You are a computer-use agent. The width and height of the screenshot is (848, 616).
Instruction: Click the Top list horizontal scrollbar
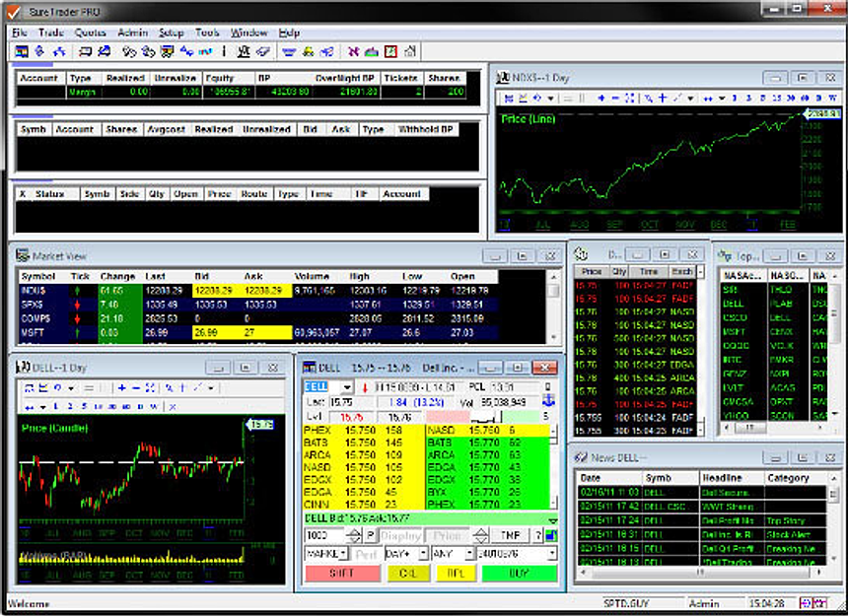774,428
